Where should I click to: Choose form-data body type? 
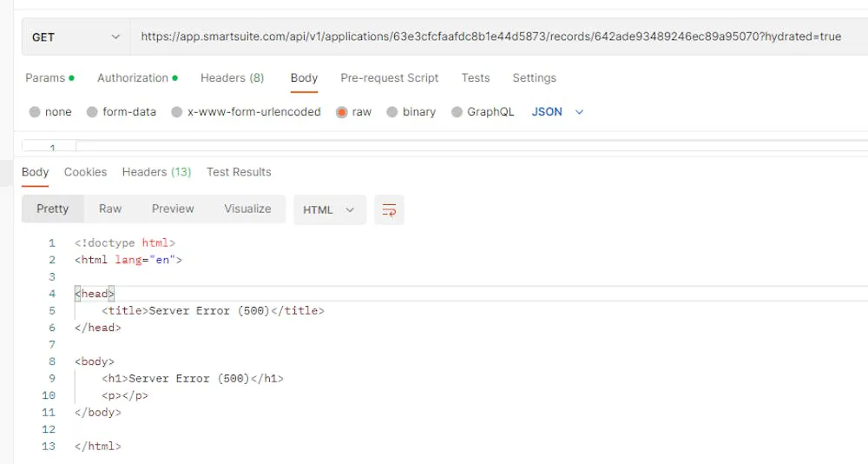(92, 112)
